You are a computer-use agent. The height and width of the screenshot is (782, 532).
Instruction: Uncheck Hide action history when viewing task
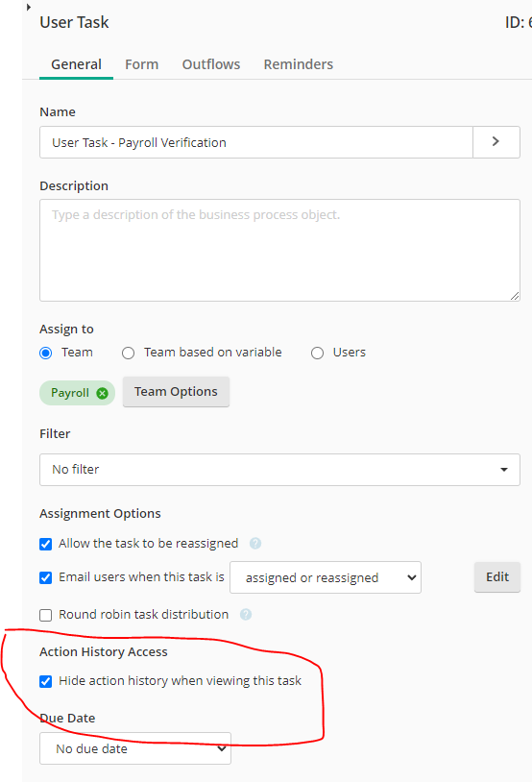tap(46, 681)
